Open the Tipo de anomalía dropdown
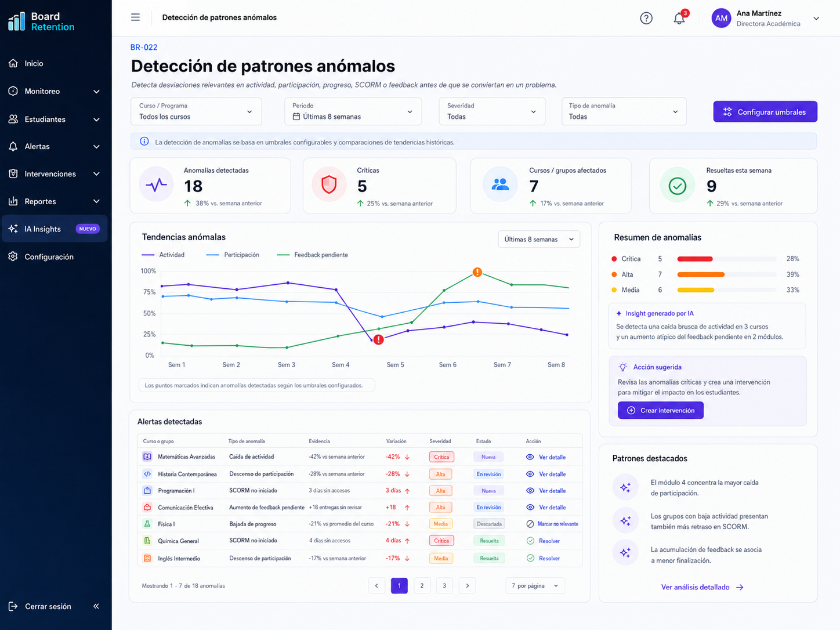Viewport: 840px width, 630px height. click(x=624, y=111)
